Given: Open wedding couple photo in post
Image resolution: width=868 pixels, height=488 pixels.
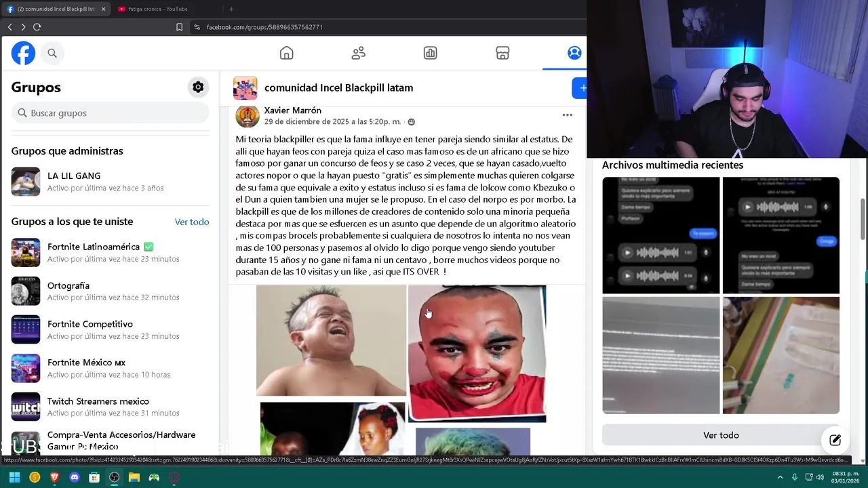Looking at the screenshot, I should pos(332,428).
